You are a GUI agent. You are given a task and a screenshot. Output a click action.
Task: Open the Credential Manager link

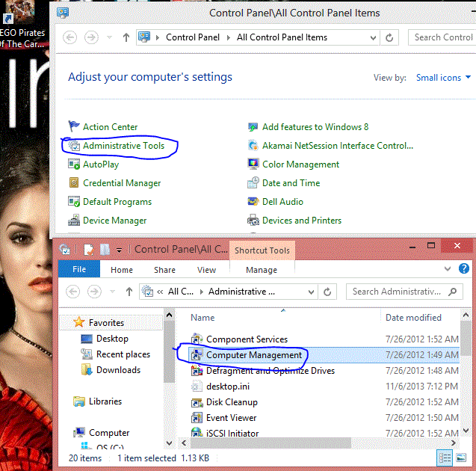(122, 183)
